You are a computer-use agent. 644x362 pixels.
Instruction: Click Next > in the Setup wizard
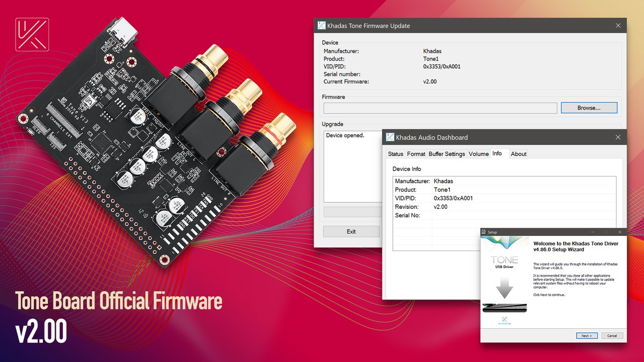(587, 336)
